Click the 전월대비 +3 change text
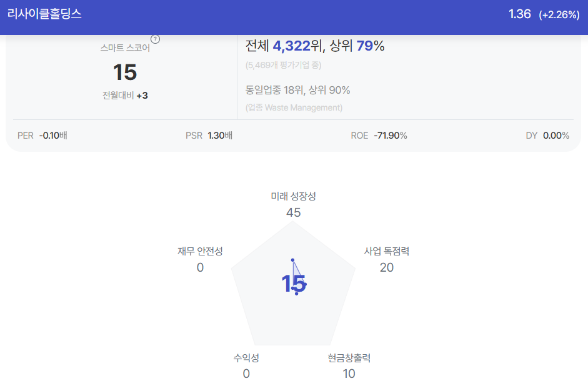The image size is (588, 391). (x=125, y=96)
